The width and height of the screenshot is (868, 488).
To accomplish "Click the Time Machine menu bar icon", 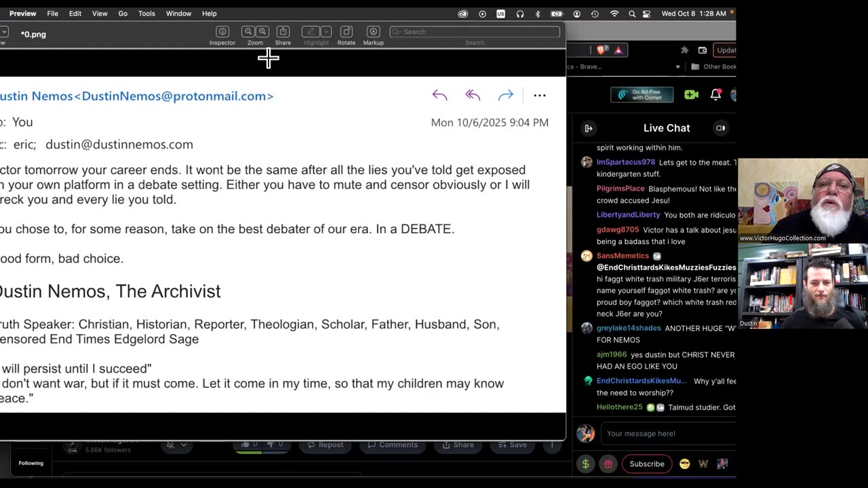I will [595, 14].
